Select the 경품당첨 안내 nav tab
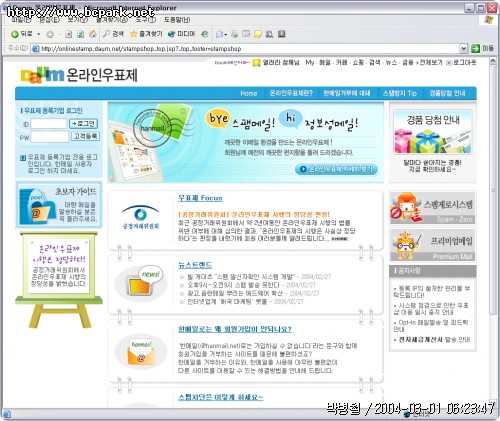 tap(447, 93)
